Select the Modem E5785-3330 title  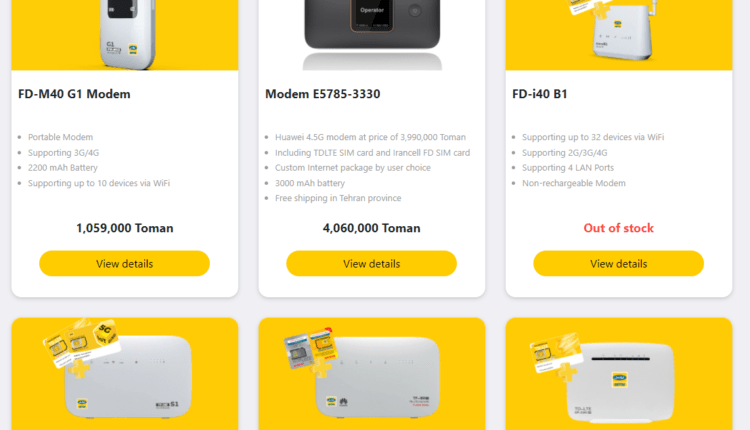coord(323,94)
